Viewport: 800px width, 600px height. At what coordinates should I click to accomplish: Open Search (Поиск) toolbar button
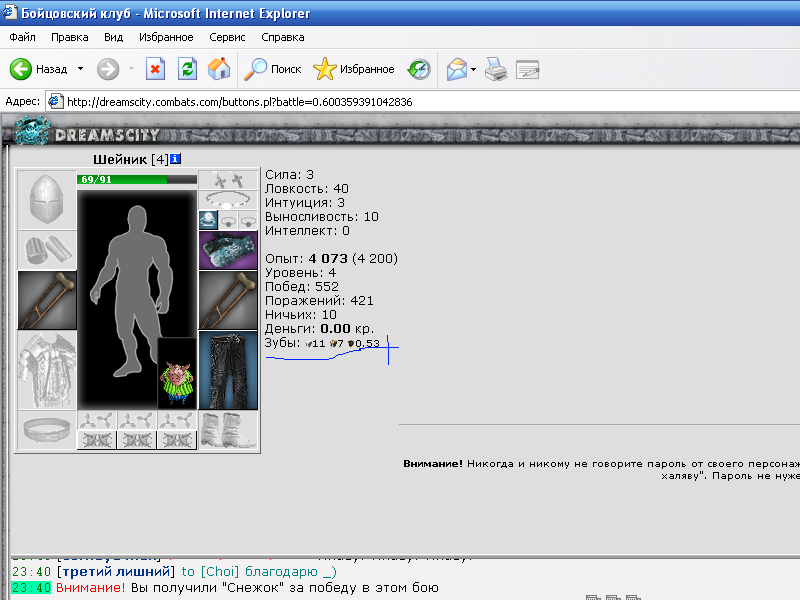272,69
